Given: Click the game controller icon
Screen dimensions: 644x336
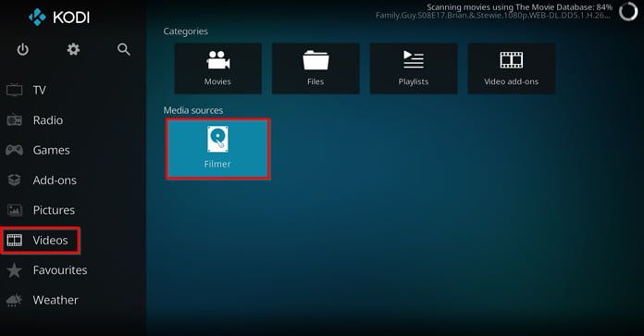Looking at the screenshot, I should tap(15, 150).
